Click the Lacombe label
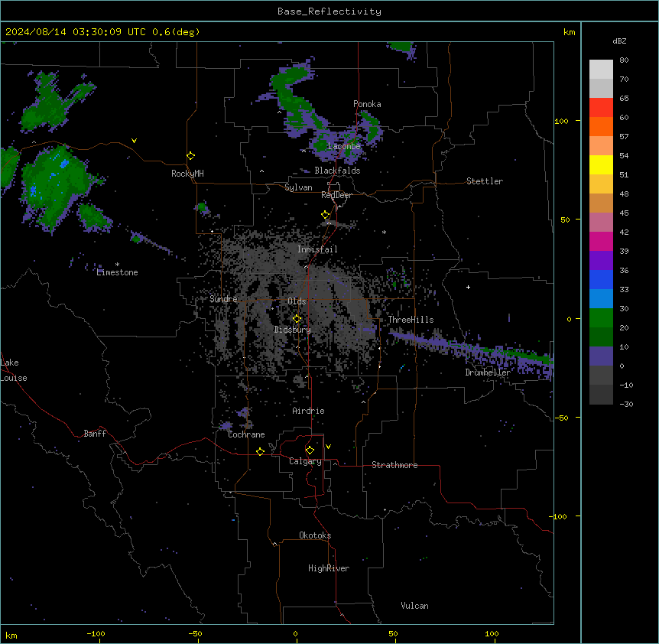 click(x=344, y=146)
